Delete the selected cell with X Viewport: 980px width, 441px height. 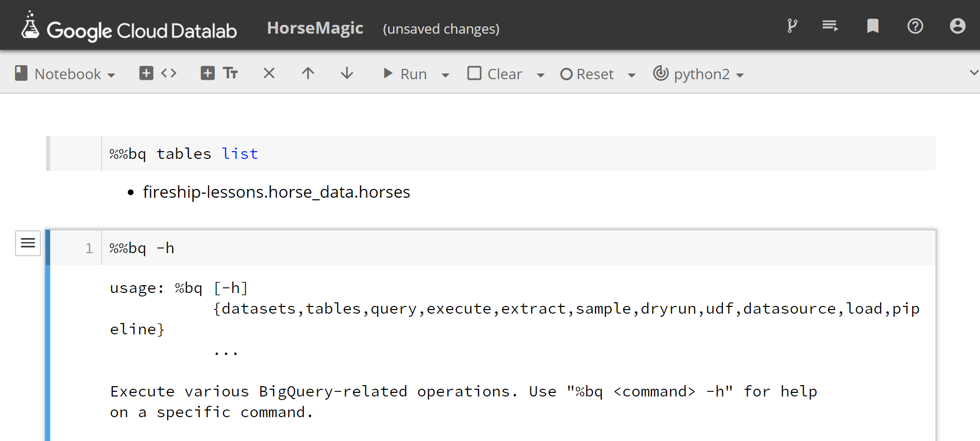(x=269, y=73)
